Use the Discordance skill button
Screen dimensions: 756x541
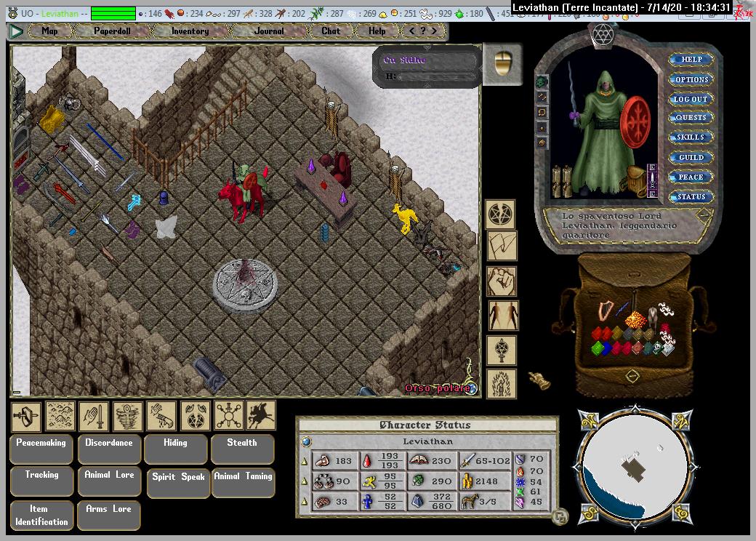[x=109, y=449]
